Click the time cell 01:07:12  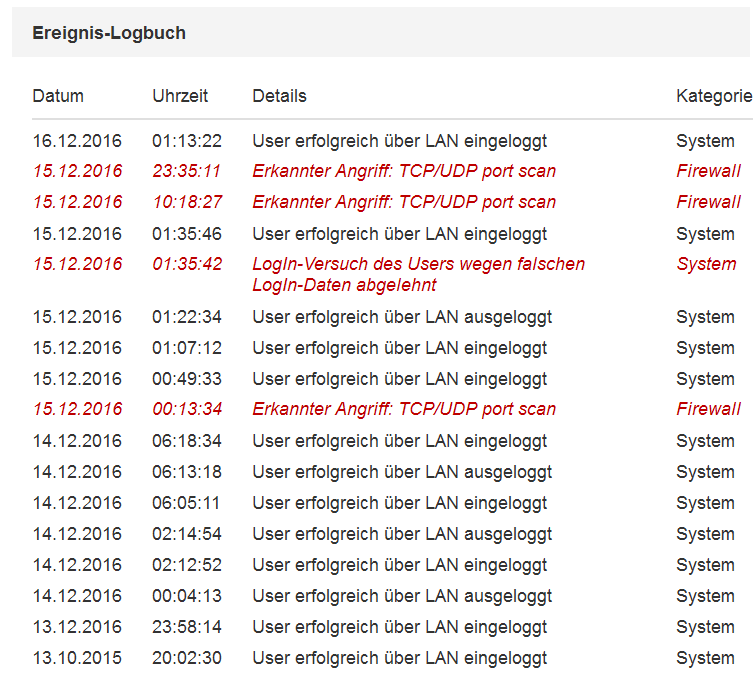187,348
